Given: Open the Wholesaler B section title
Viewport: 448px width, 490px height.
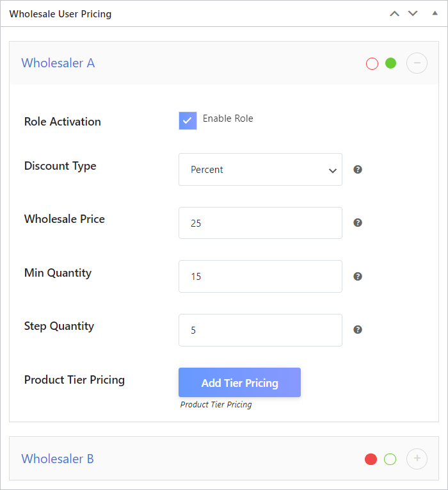Looking at the screenshot, I should [58, 459].
